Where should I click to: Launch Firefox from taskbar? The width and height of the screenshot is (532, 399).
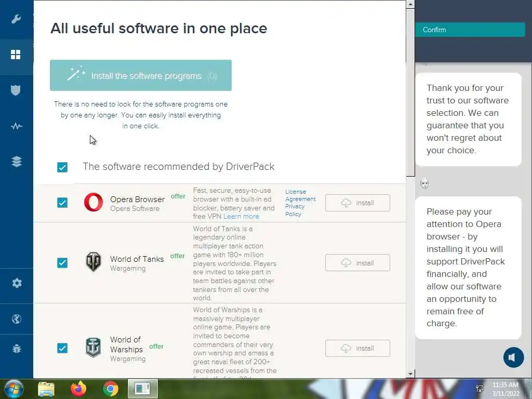click(78, 389)
